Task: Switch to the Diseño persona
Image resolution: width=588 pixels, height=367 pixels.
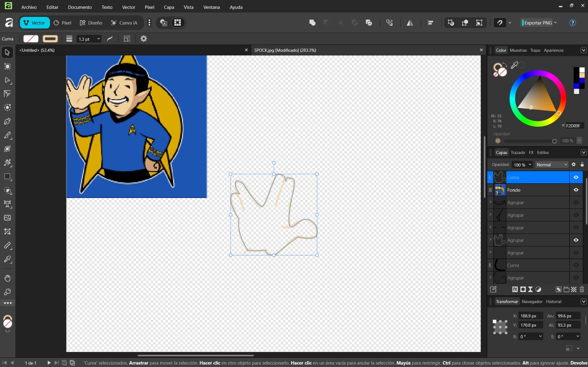Action: coord(91,23)
